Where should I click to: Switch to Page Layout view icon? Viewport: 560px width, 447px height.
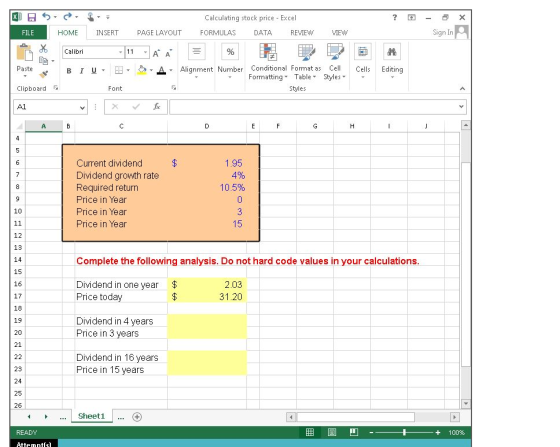point(332,432)
